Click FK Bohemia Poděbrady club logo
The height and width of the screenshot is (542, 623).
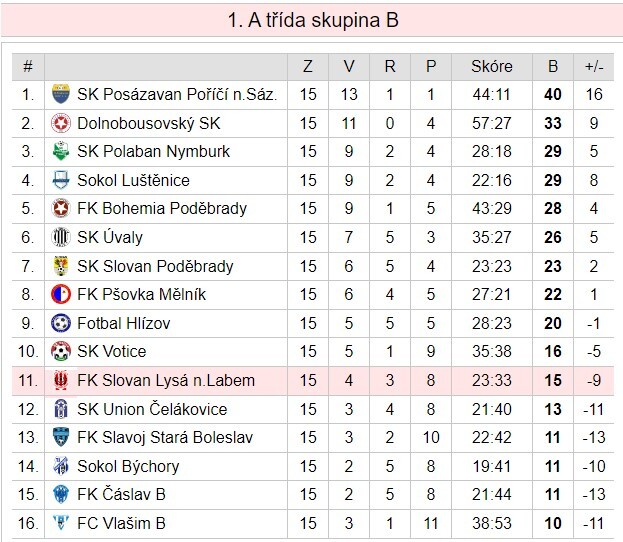[x=61, y=209]
